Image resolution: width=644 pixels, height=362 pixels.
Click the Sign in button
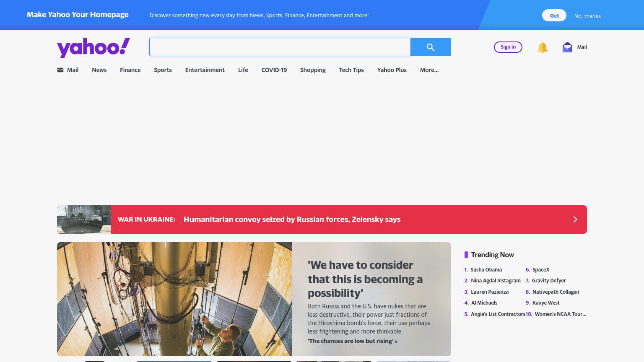click(508, 47)
